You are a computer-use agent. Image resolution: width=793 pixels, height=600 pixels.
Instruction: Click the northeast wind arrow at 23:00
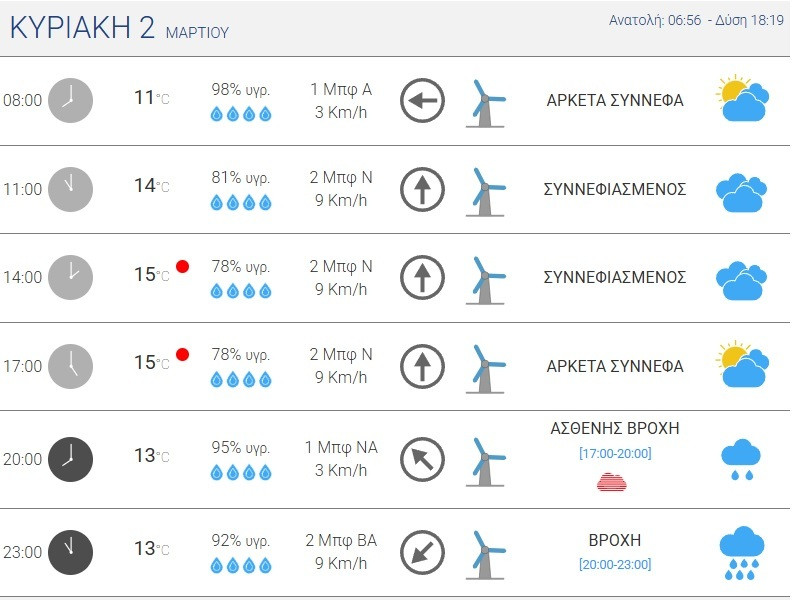(422, 552)
